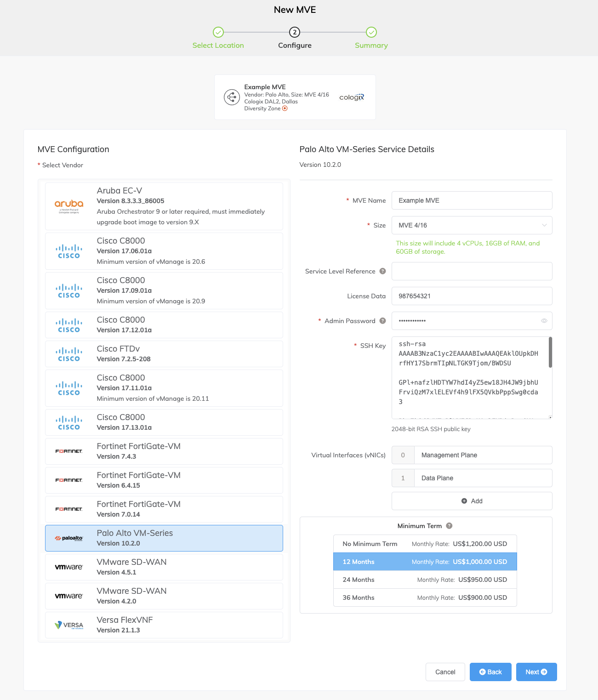This screenshot has width=598, height=700.
Task: Click the Management Plane vNIC field
Action: point(483,455)
